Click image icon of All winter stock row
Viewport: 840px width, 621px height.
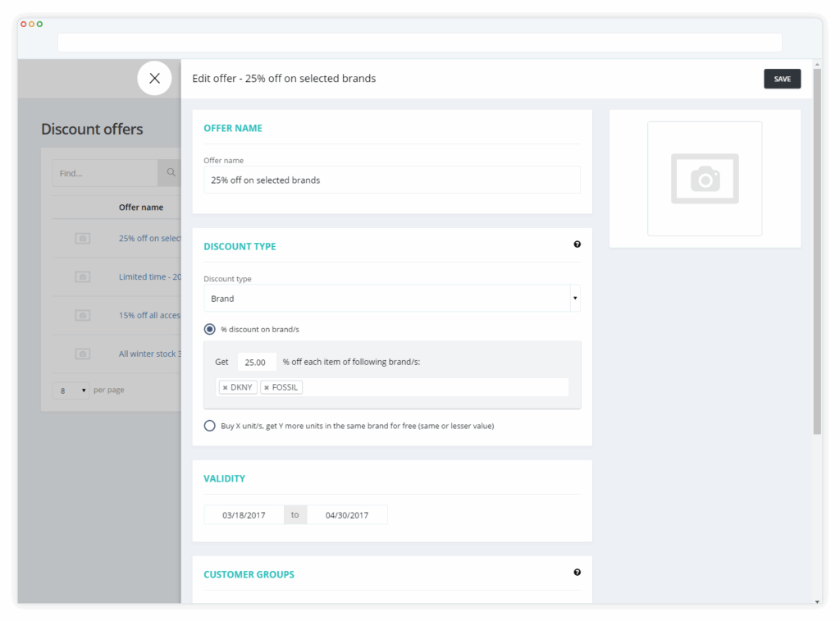[83, 354]
